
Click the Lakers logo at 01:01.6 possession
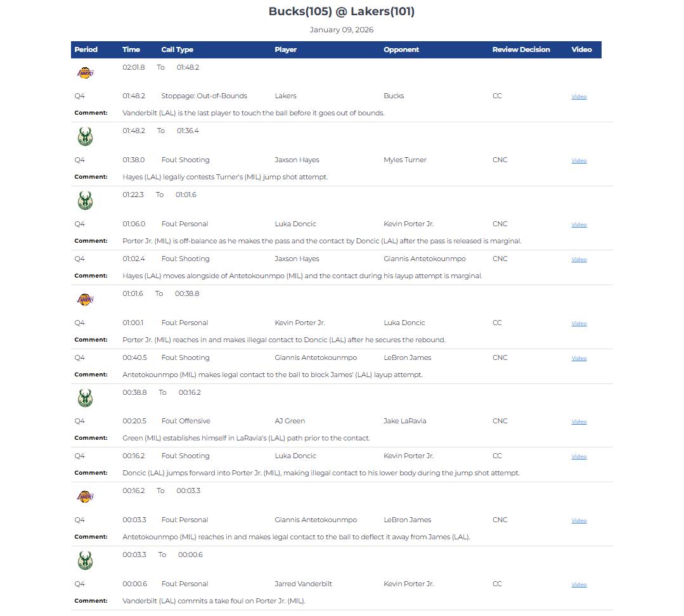85,300
